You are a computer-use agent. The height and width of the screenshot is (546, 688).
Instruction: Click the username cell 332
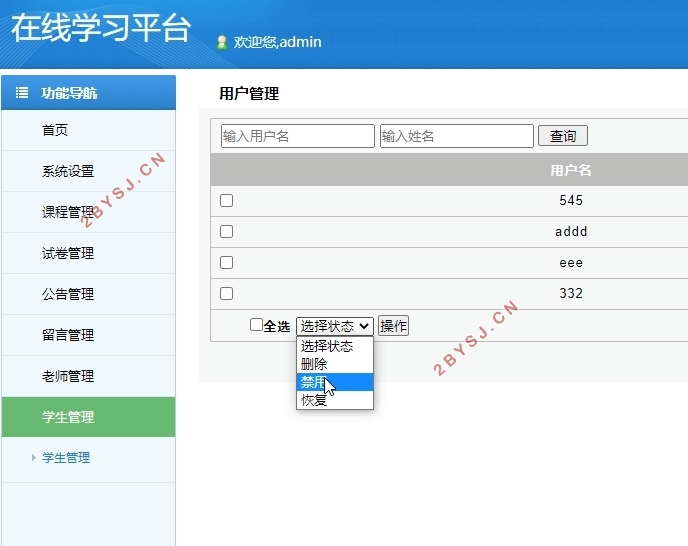(571, 293)
